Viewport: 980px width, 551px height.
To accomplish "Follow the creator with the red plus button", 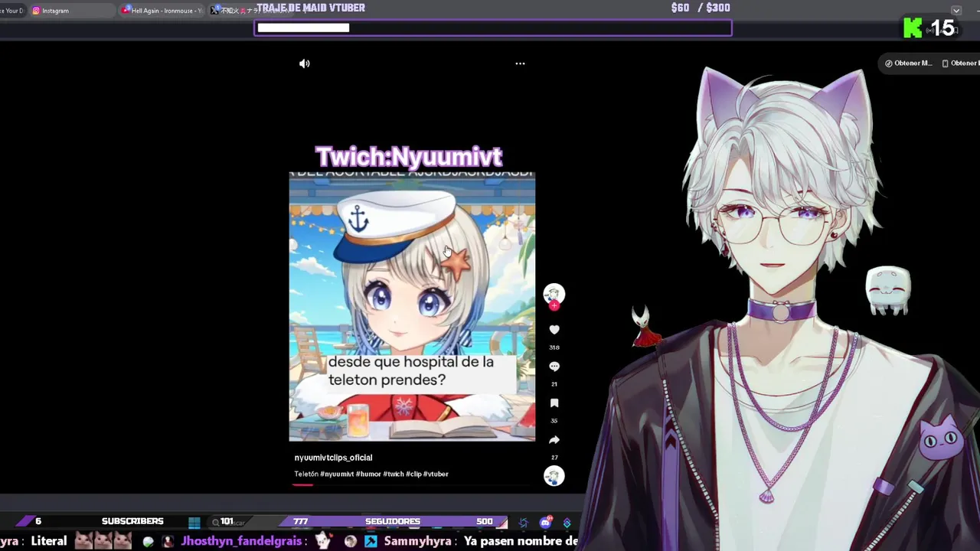I will [x=554, y=305].
